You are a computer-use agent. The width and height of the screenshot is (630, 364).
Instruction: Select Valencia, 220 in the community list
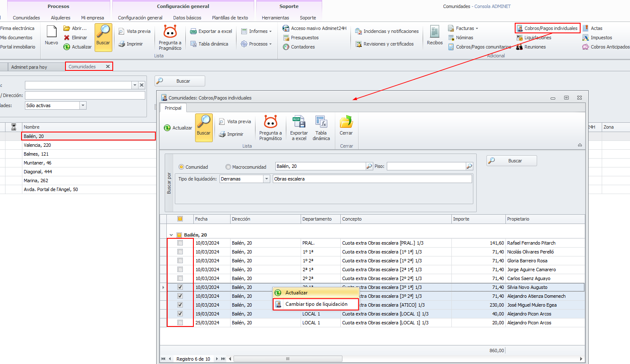tap(37, 145)
